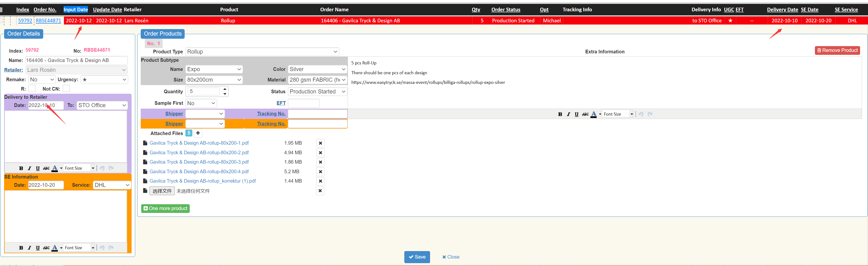Sort by Order Status column header
The width and height of the screenshot is (868, 266).
[x=505, y=10]
